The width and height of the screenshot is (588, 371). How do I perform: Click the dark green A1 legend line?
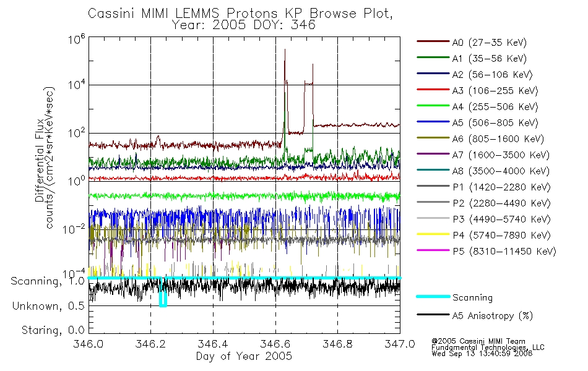433,58
